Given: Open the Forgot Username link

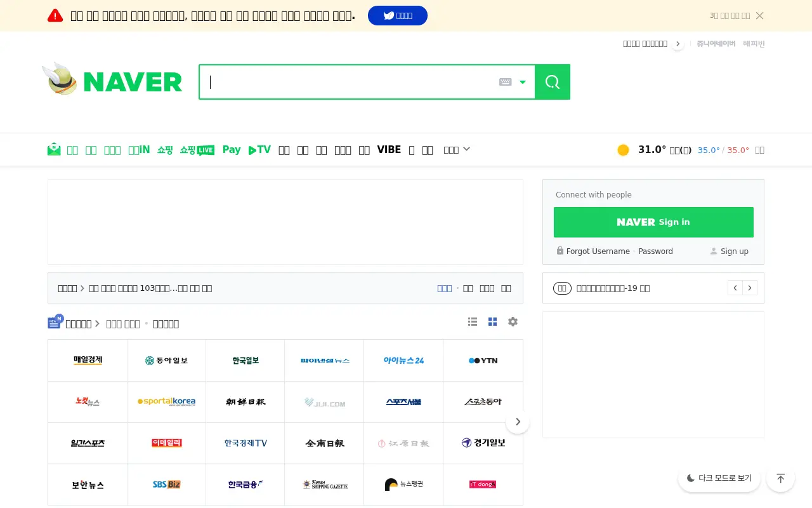Looking at the screenshot, I should [x=598, y=251].
